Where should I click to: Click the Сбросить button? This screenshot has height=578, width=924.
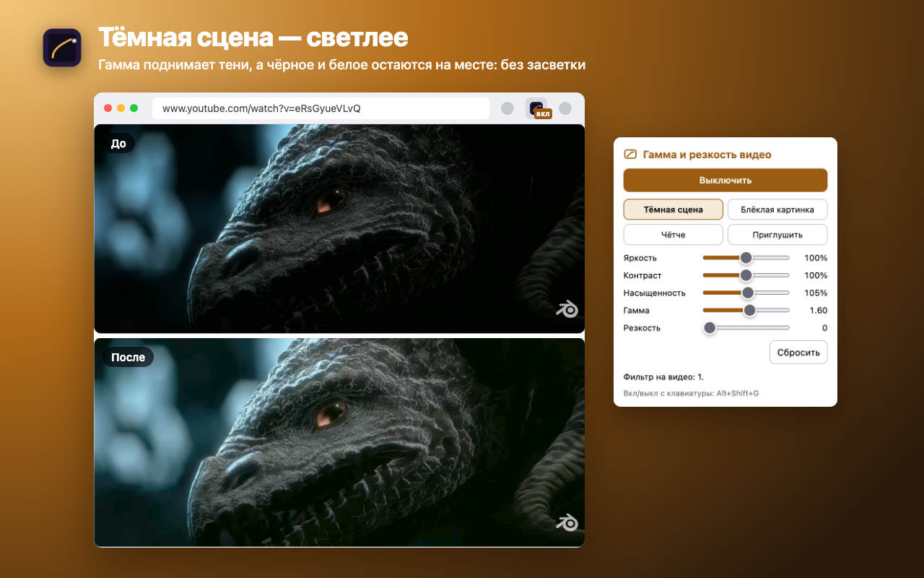(x=798, y=353)
